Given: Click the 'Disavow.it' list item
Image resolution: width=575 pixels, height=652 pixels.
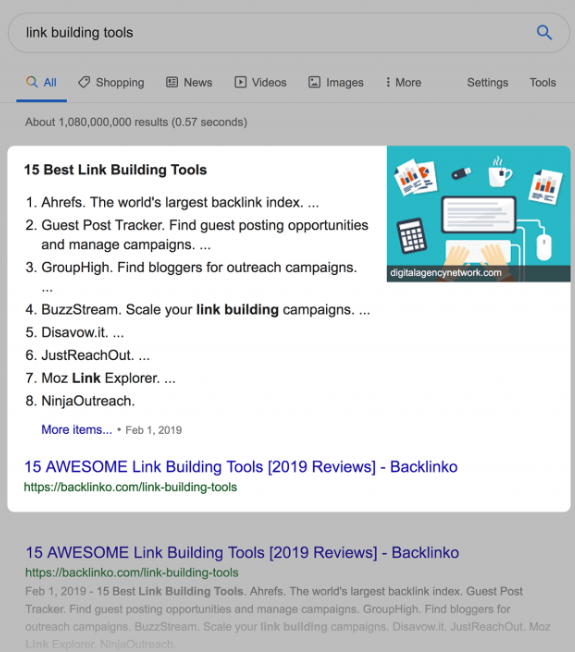Looking at the screenshot, I should click(x=75, y=333).
